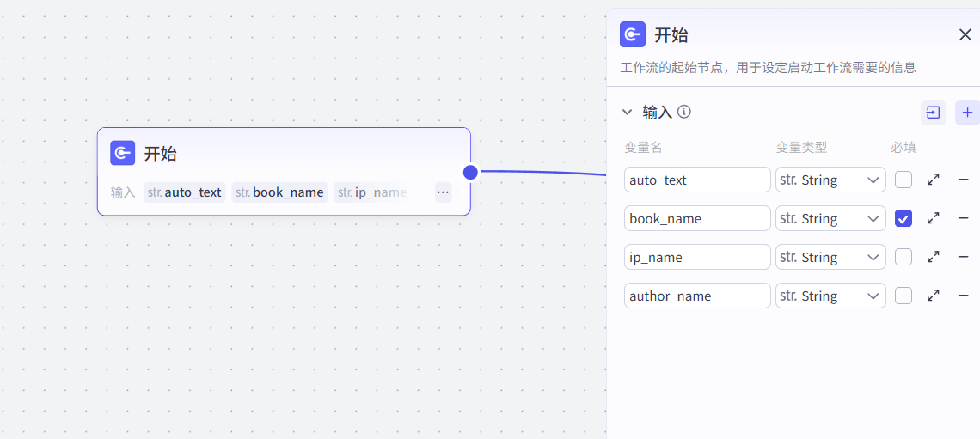Delete the ip_name variable row
This screenshot has height=439, width=980.
(963, 257)
